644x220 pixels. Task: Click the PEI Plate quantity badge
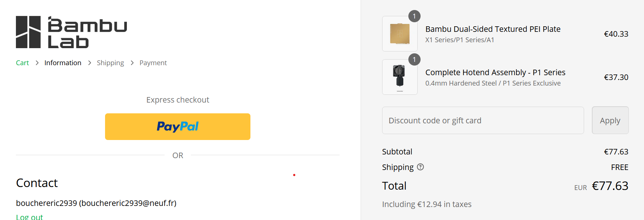point(414,16)
